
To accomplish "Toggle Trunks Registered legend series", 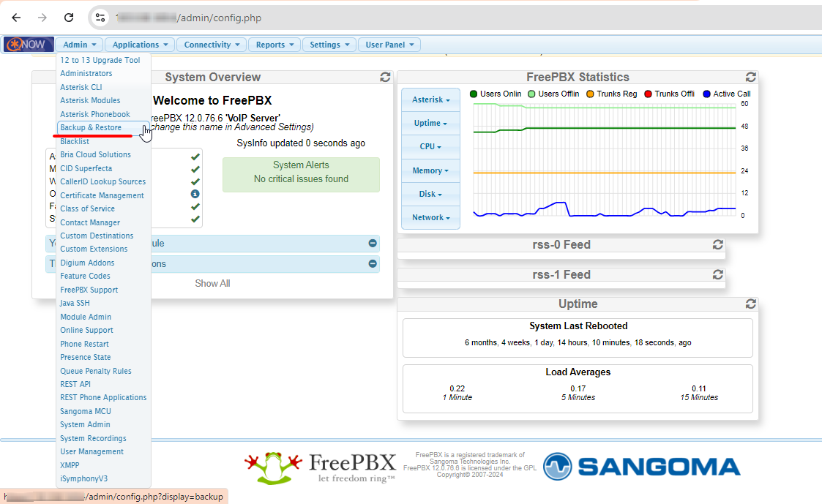I will [x=612, y=94].
